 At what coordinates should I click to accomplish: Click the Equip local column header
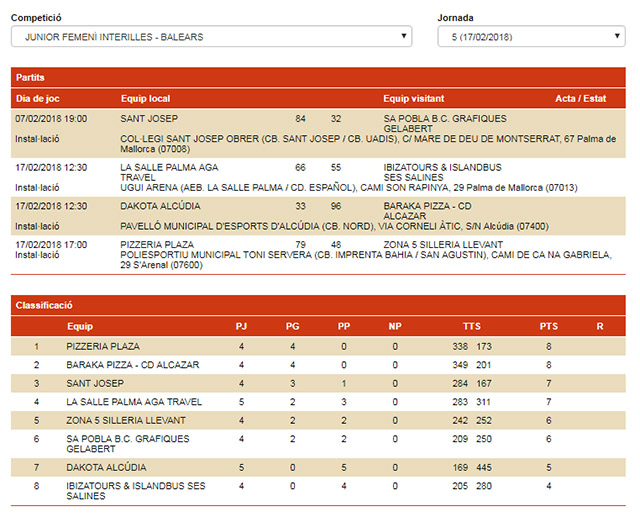(145, 98)
